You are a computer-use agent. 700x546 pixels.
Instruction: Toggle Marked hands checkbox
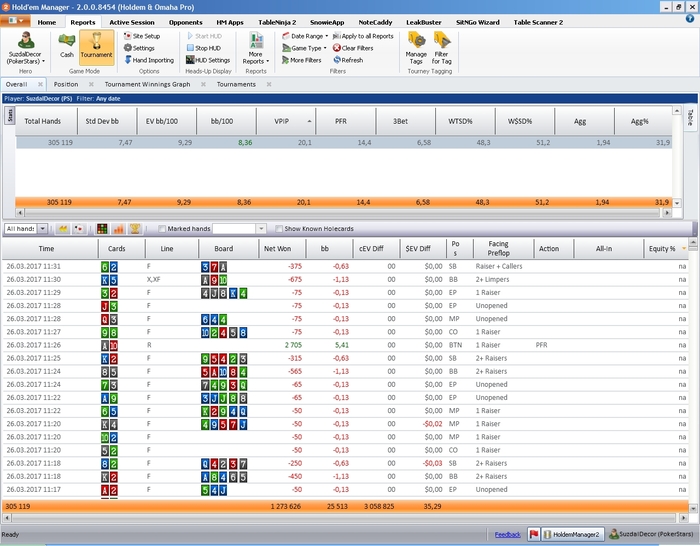point(162,229)
